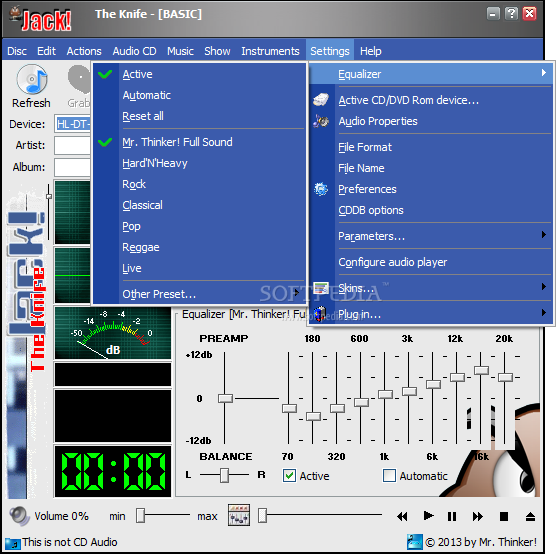
Task: Pause playback with the pause button
Action: [x=452, y=516]
